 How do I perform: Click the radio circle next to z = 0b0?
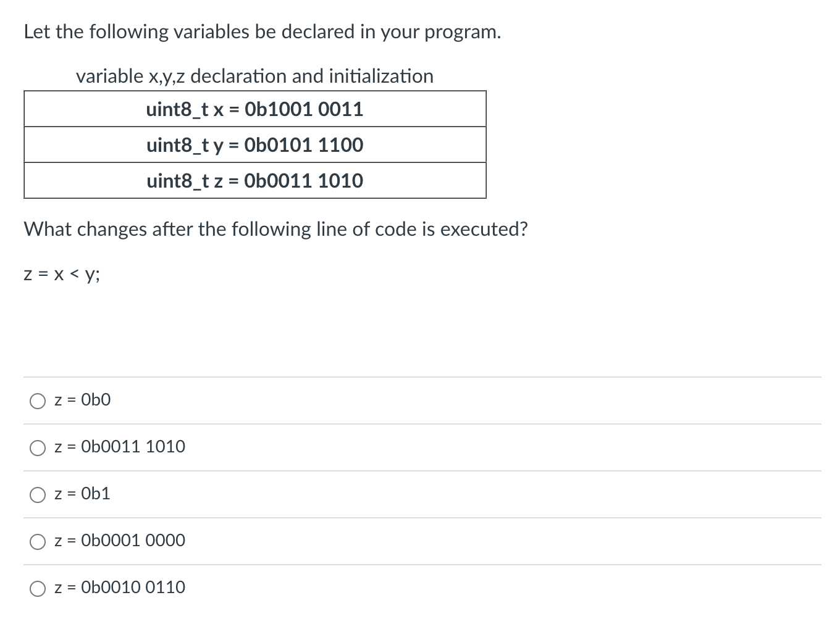(x=38, y=401)
